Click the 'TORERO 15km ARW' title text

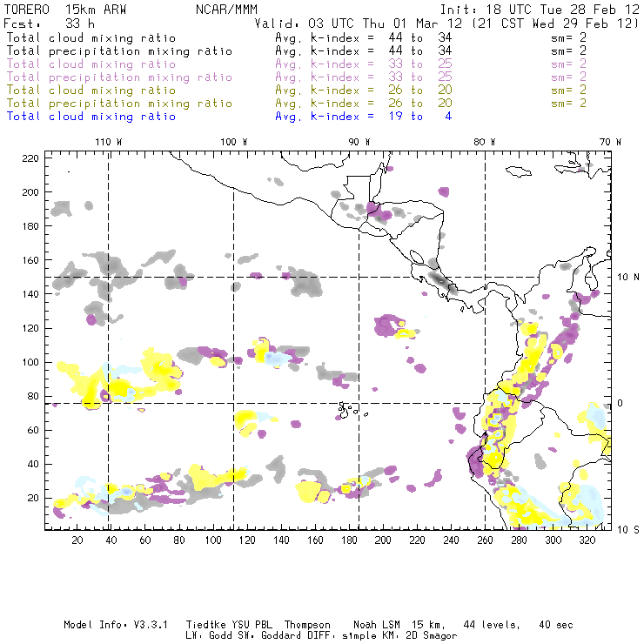(x=65, y=10)
